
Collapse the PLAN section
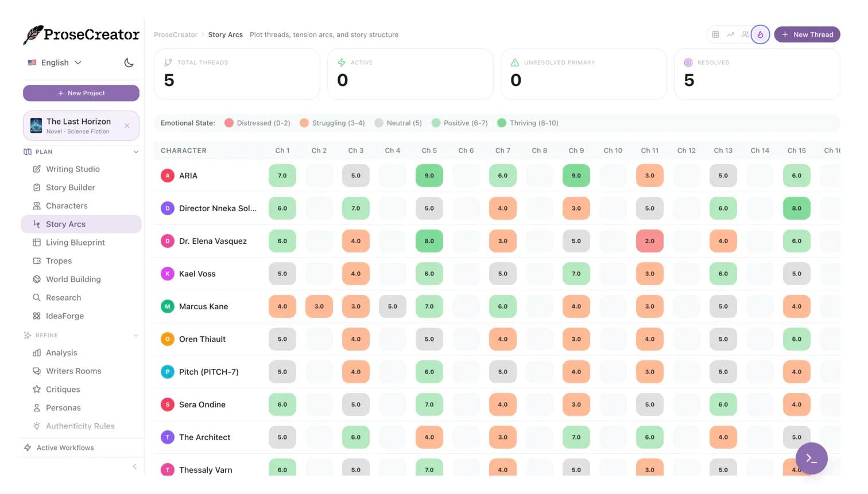coord(136,152)
